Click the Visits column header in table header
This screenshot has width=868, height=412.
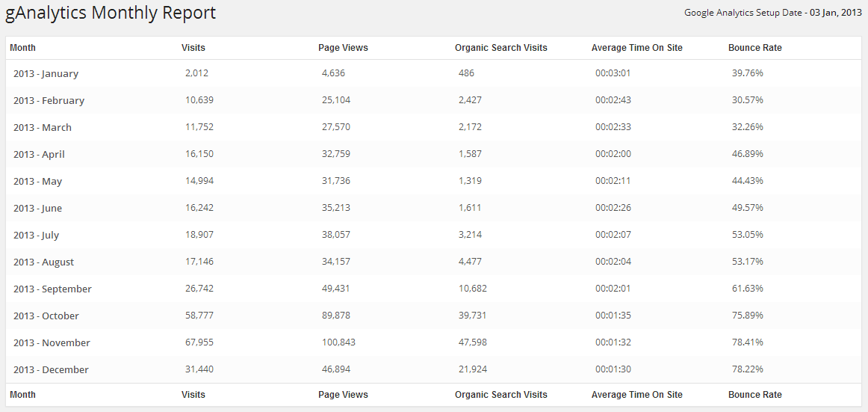(193, 48)
